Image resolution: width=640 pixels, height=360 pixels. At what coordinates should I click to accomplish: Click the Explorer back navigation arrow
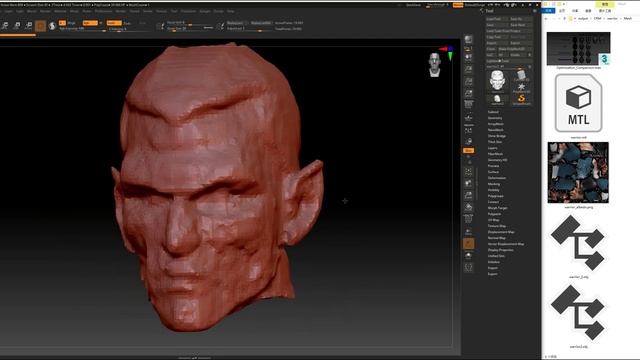(x=546, y=18)
